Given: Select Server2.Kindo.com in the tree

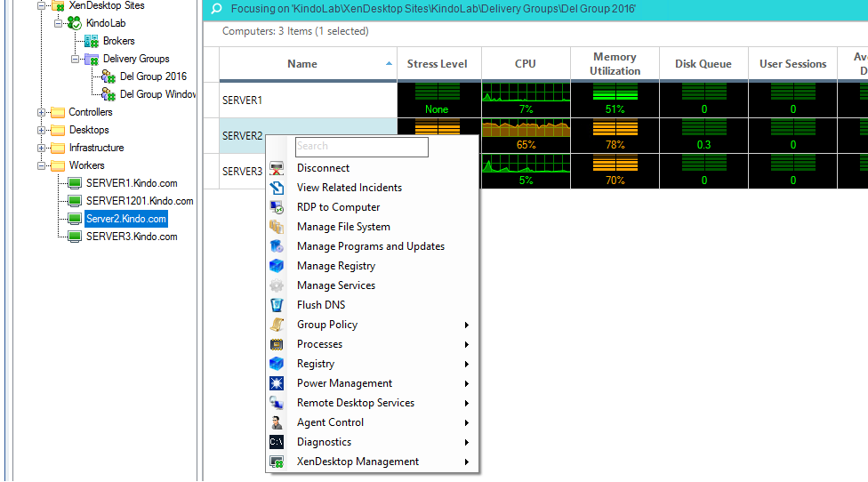Looking at the screenshot, I should tap(126, 219).
